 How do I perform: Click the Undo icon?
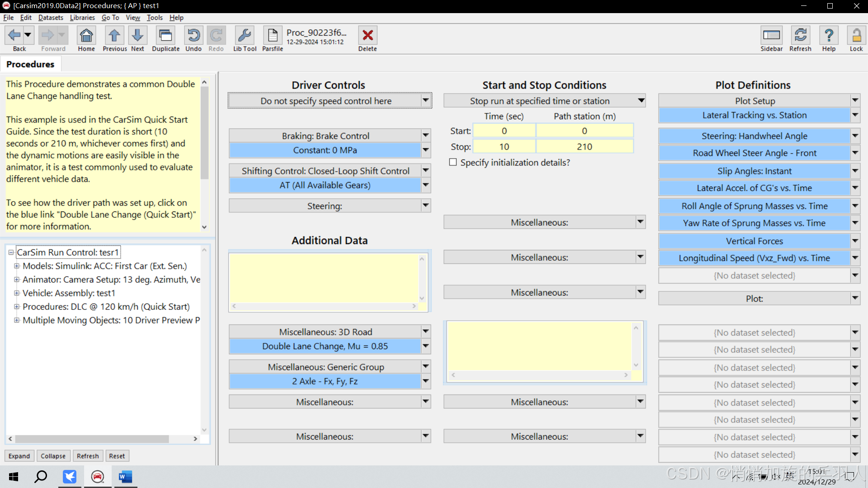tap(193, 36)
